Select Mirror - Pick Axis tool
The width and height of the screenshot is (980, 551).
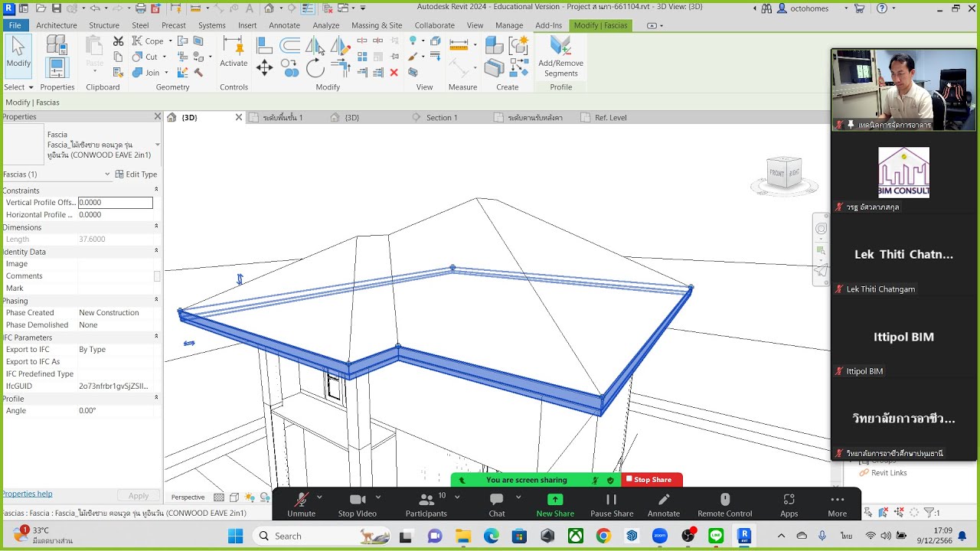[x=315, y=46]
